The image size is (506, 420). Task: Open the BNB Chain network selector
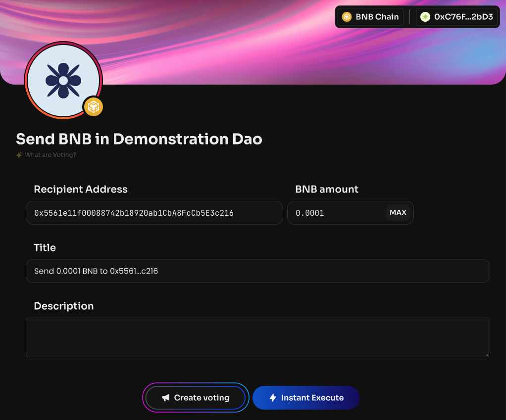370,17
